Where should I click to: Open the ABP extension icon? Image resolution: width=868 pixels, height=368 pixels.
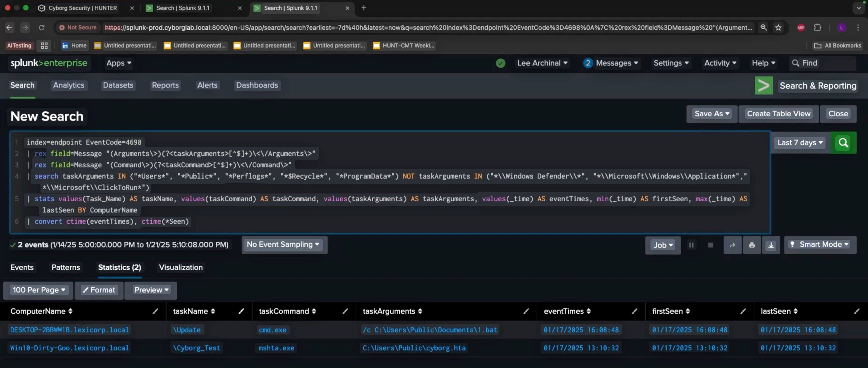click(801, 28)
